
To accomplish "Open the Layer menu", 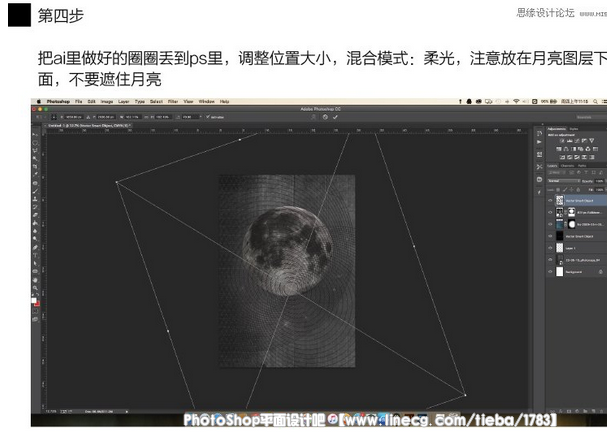I will (123, 102).
